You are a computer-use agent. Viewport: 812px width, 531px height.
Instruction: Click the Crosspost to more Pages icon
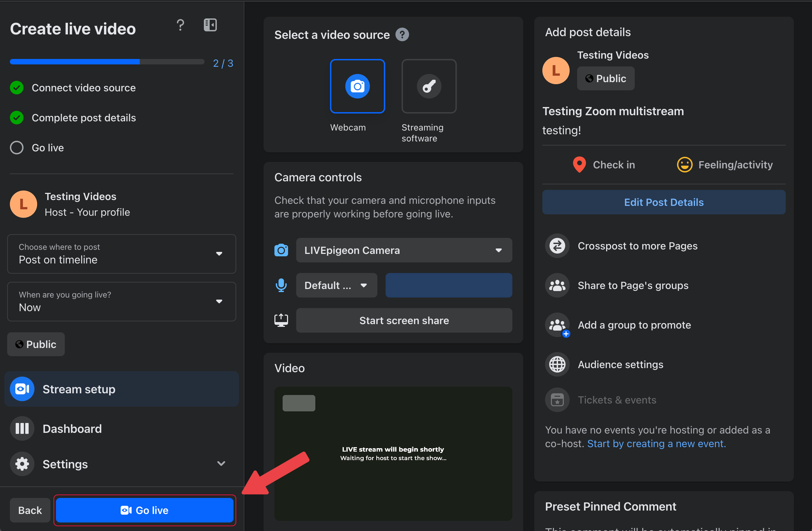(x=557, y=246)
